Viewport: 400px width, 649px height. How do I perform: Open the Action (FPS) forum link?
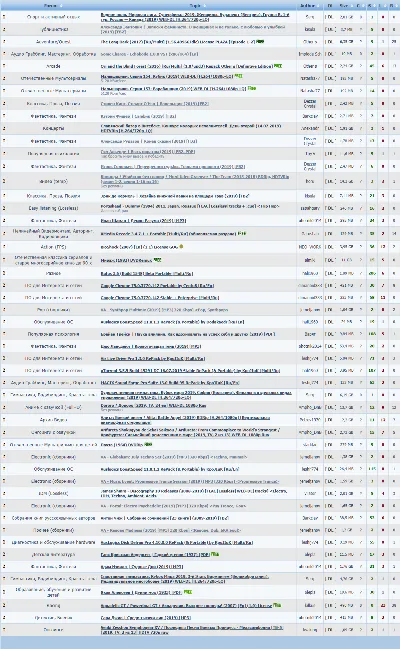click(53, 247)
